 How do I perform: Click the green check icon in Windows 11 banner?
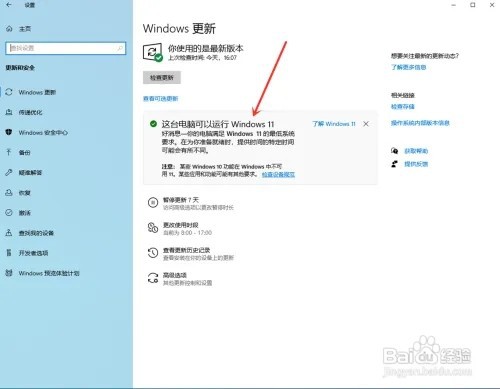pos(153,124)
